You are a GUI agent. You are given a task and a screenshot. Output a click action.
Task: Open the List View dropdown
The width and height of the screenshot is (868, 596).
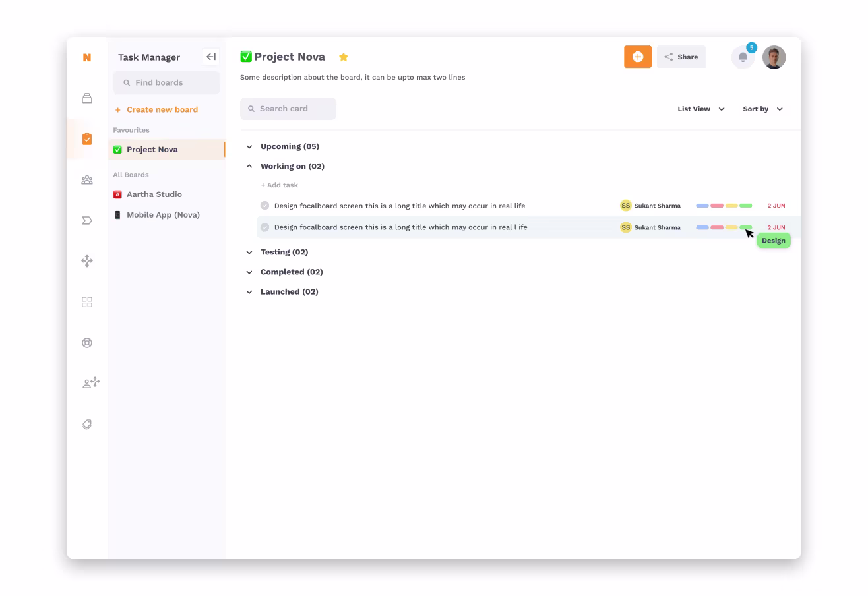pyautogui.click(x=701, y=109)
